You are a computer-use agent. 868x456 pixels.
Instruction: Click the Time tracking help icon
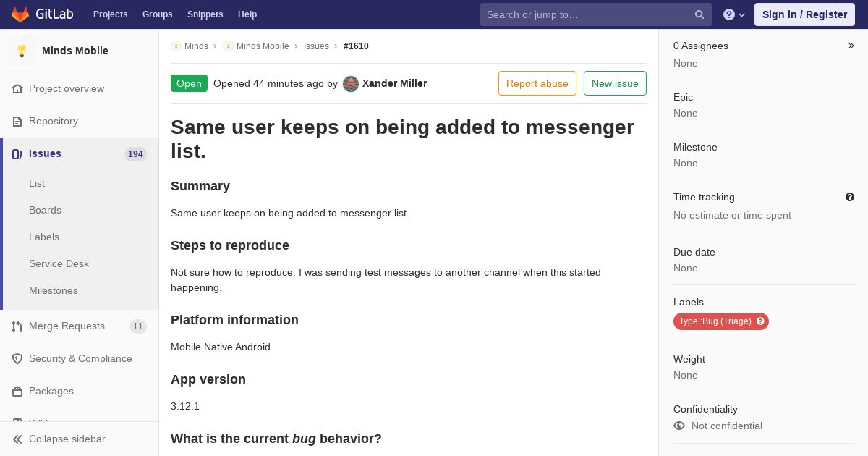(x=849, y=197)
